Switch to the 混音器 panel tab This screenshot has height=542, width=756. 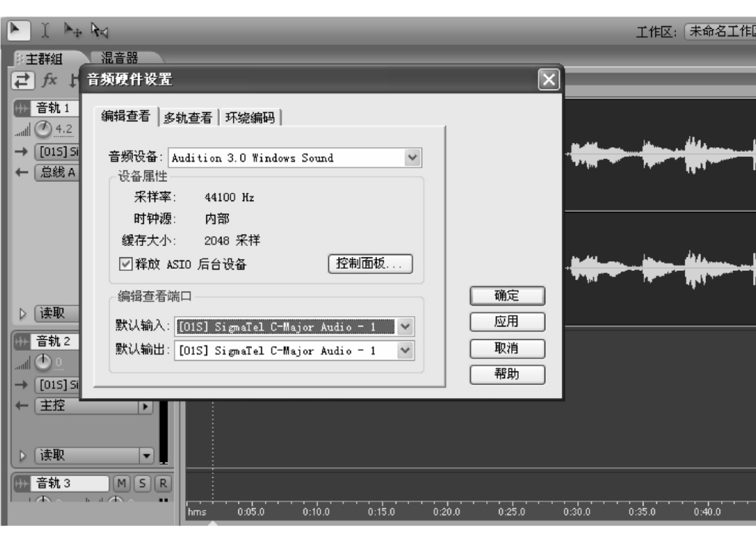(x=120, y=58)
